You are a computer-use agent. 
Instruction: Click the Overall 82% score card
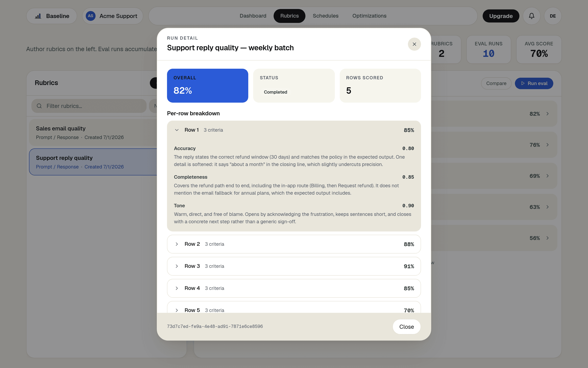coord(207,86)
